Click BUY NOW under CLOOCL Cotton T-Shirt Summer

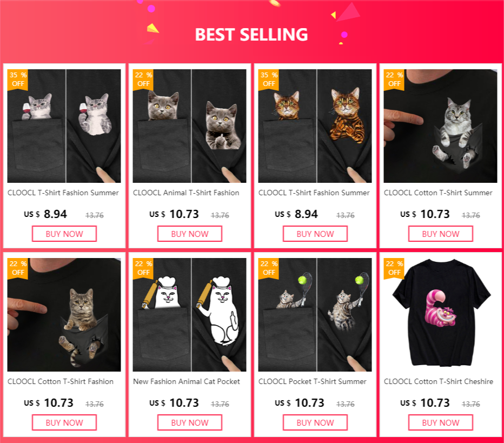[x=441, y=234]
